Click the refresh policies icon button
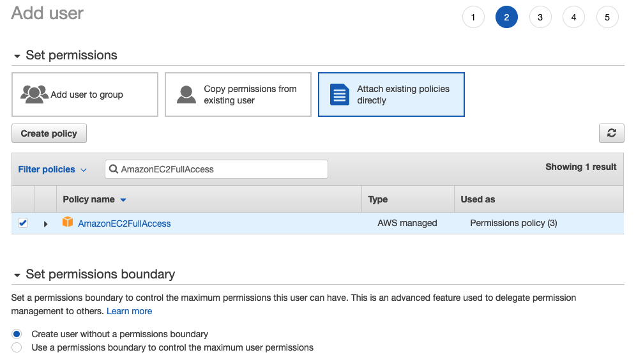Screen dimensions: 636x364 [x=611, y=133]
